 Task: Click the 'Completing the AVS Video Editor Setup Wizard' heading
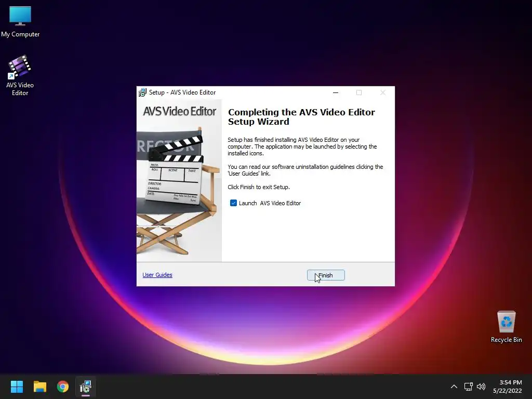click(301, 117)
